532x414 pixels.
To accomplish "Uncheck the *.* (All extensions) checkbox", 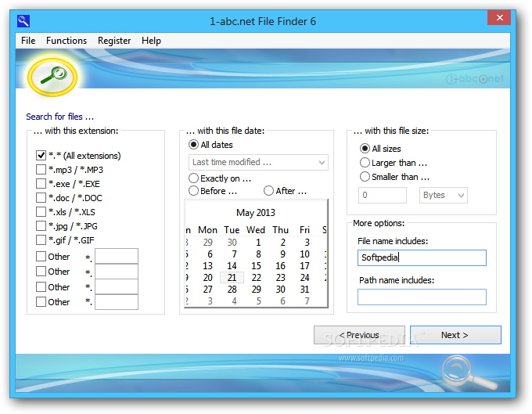I will coord(41,156).
